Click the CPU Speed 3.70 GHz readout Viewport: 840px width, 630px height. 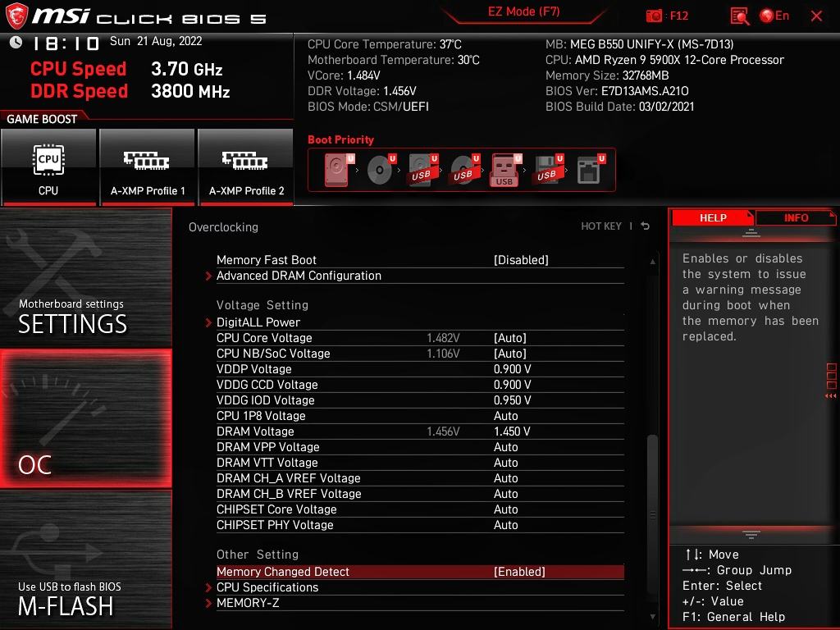click(186, 69)
